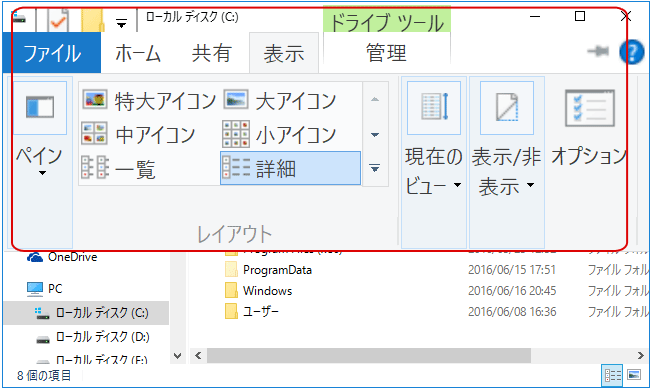Click the drive icon in title bar

[x=18, y=18]
